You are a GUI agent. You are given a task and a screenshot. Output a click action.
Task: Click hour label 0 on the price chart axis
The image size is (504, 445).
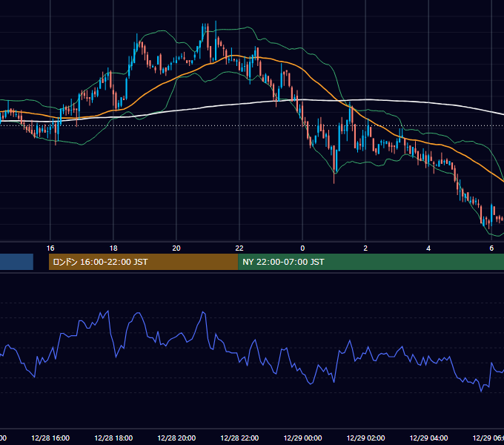coord(302,248)
